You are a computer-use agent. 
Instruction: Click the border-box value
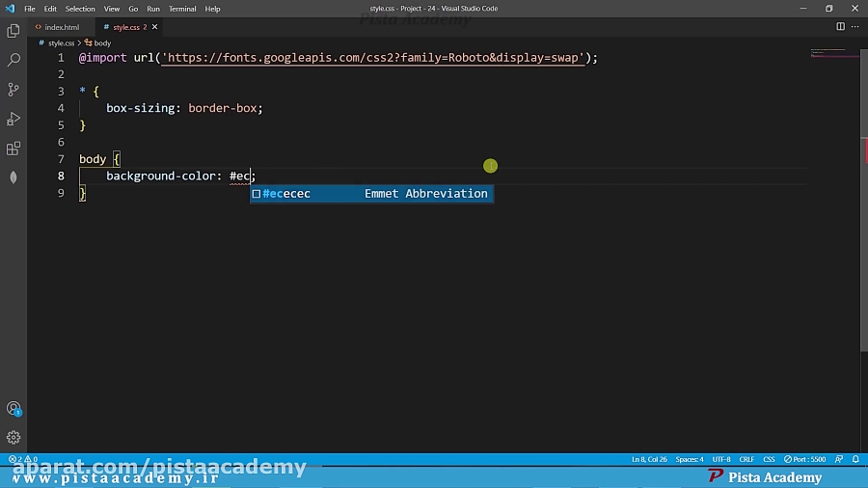click(x=223, y=108)
